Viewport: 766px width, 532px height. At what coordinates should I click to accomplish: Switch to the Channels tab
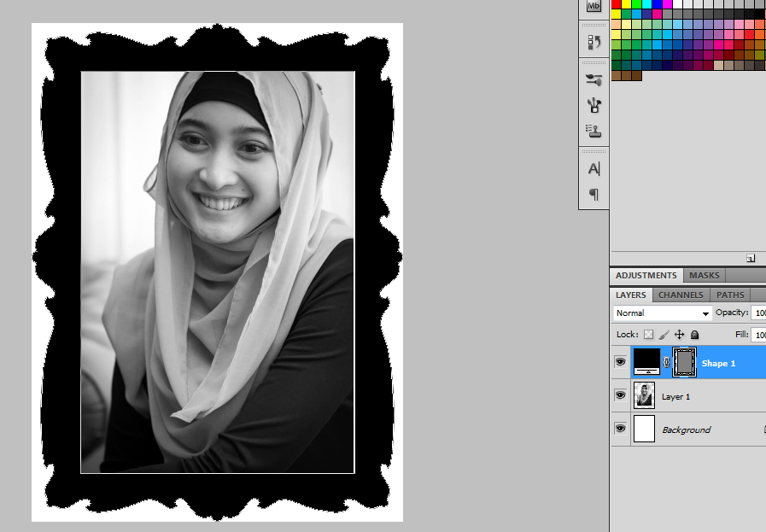680,295
